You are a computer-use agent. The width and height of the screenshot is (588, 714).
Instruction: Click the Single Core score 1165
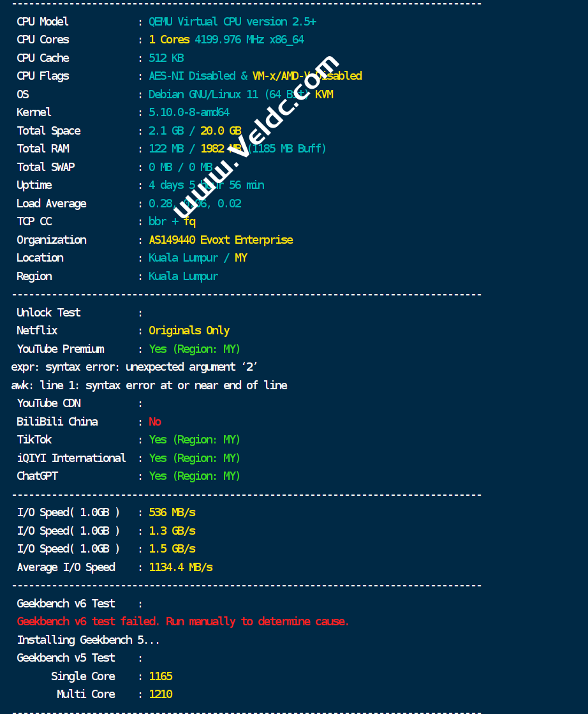click(x=161, y=676)
